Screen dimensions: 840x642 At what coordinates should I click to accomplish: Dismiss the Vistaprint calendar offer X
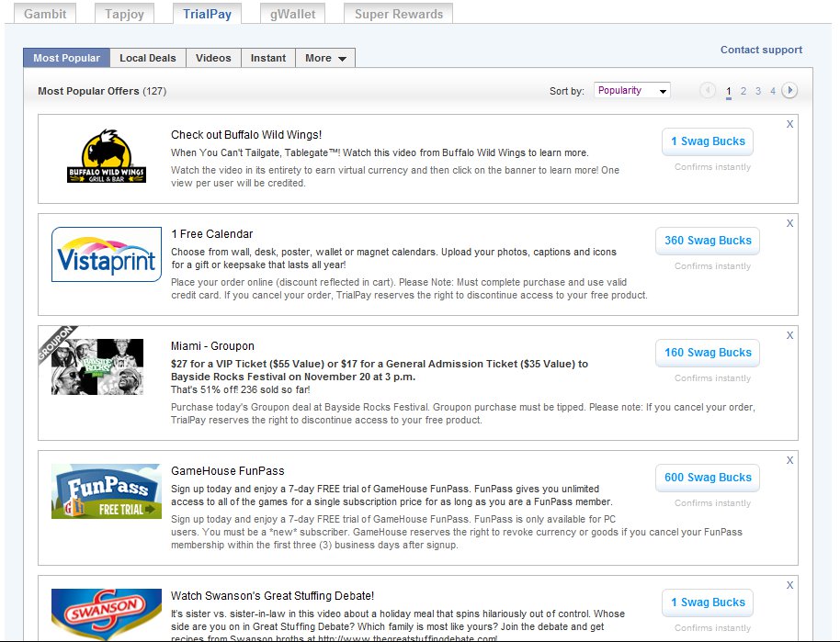pos(789,223)
